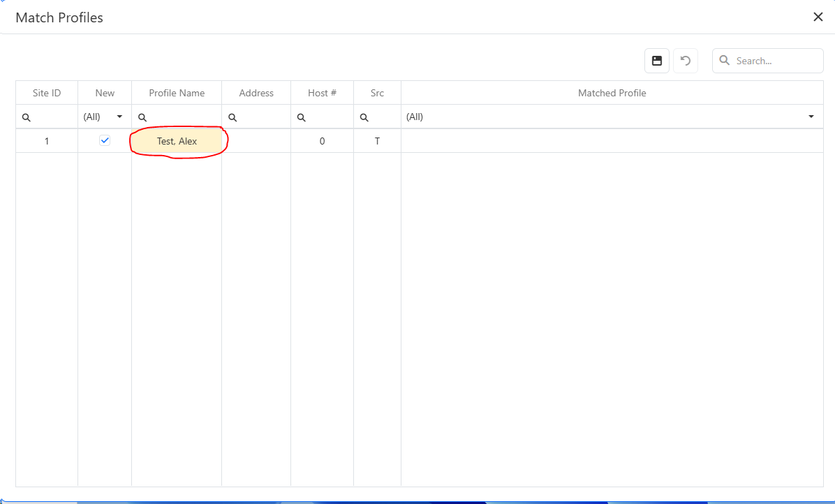Viewport: 835px width, 504px height.
Task: Click Host # cell value '0'
Action: point(322,141)
